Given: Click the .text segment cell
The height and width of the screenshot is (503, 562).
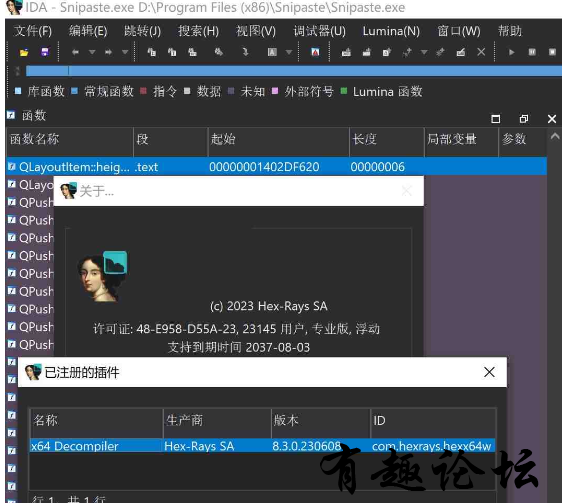Looking at the screenshot, I should pyautogui.click(x=146, y=167).
